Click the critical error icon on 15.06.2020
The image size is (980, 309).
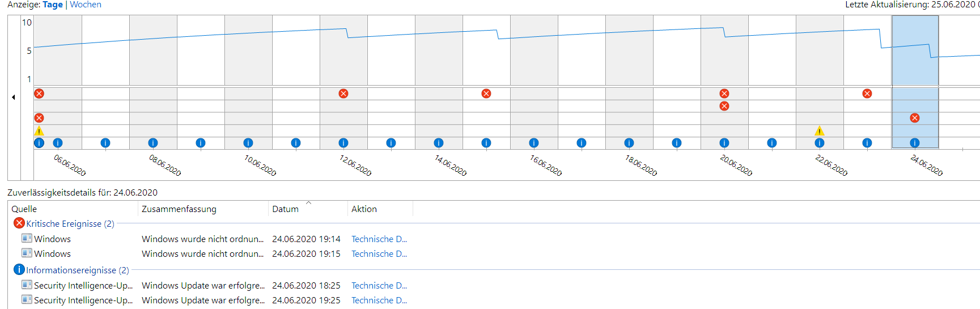(x=486, y=94)
